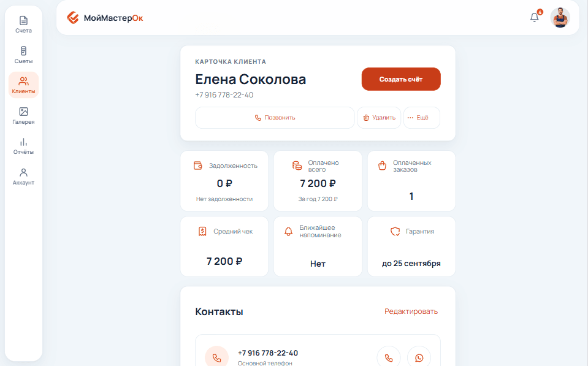The image size is (588, 366).
Task: Click the Создать счёт button
Action: tap(401, 79)
